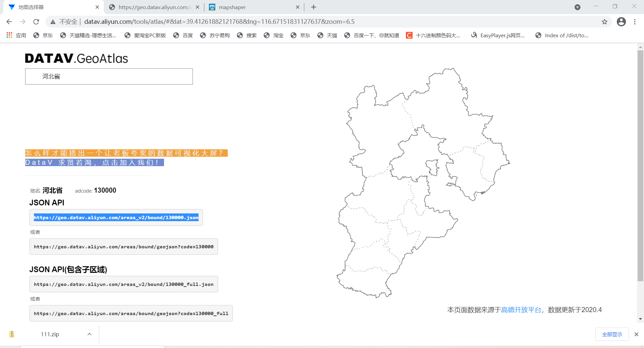Close the 地图选择器 tab
Viewport: 644px width, 348px height.
pyautogui.click(x=97, y=7)
